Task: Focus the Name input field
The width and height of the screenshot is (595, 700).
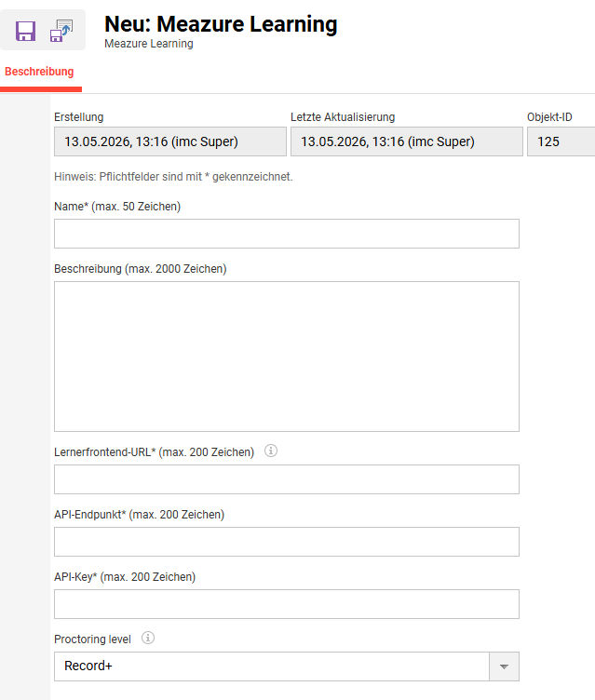Action: coord(287,234)
